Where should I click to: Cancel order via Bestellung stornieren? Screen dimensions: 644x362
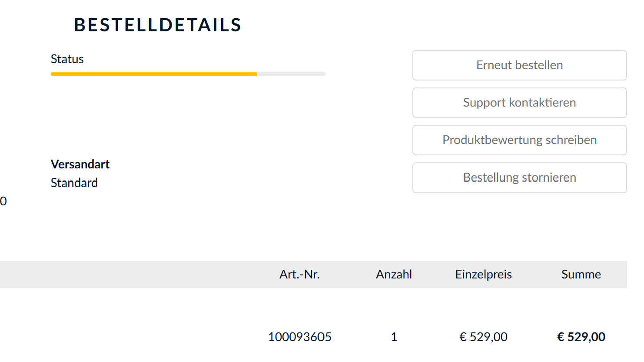click(x=519, y=178)
